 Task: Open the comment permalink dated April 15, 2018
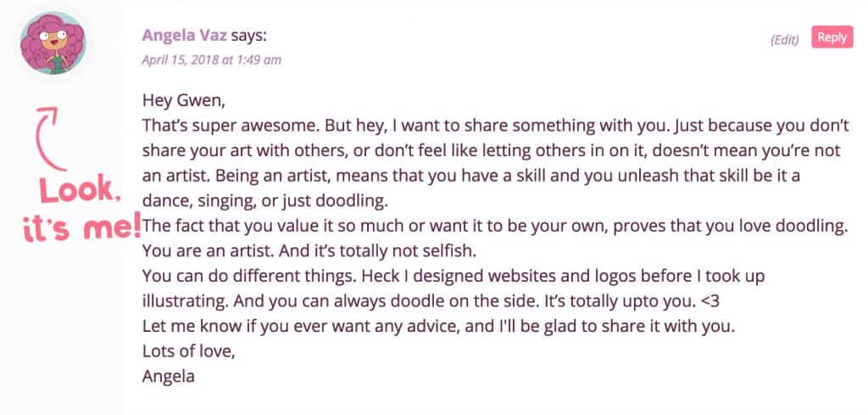211,60
